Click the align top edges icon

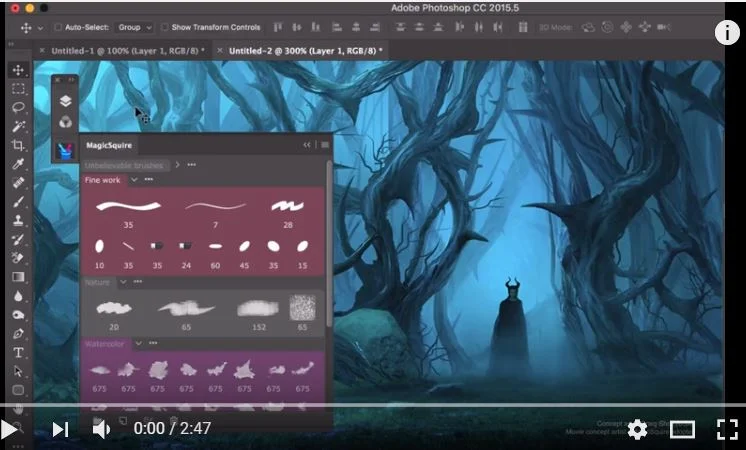click(x=278, y=27)
